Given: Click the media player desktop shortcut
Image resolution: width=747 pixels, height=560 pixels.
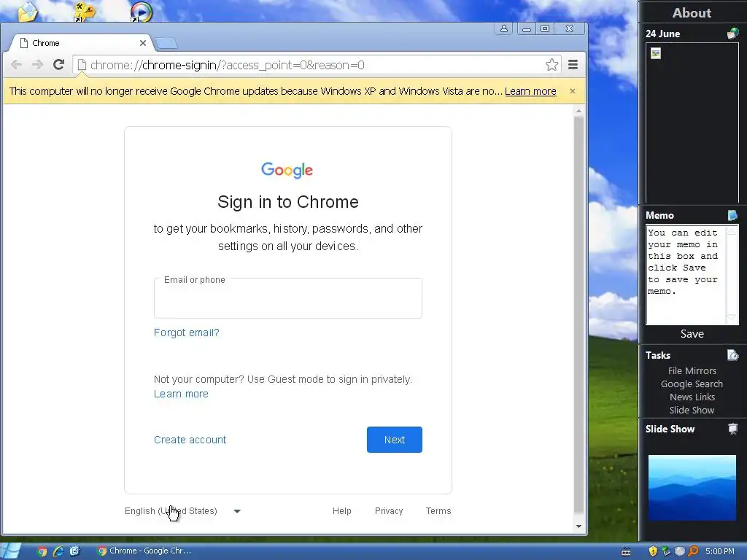Looking at the screenshot, I should 141,12.
